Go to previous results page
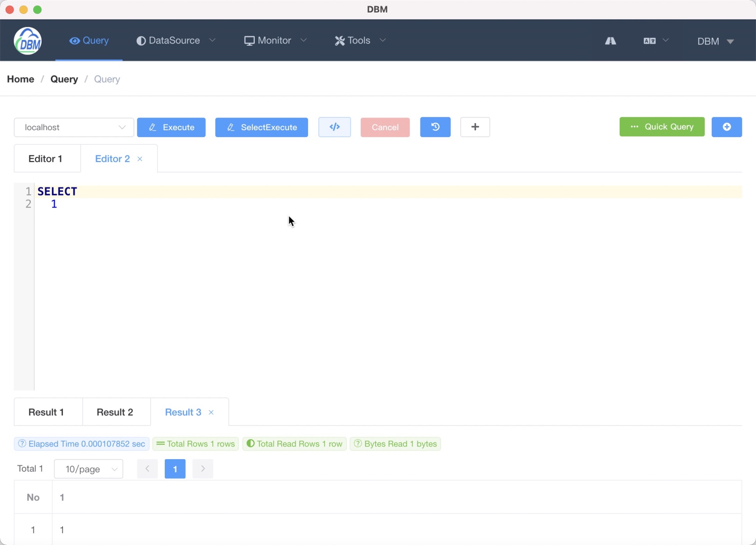Viewport: 756px width, 545px height. 147,469
